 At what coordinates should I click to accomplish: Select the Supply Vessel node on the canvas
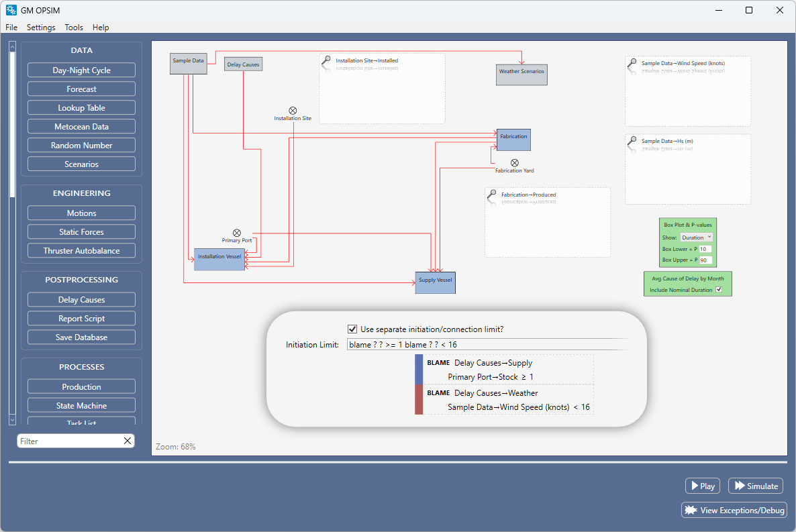(435, 282)
